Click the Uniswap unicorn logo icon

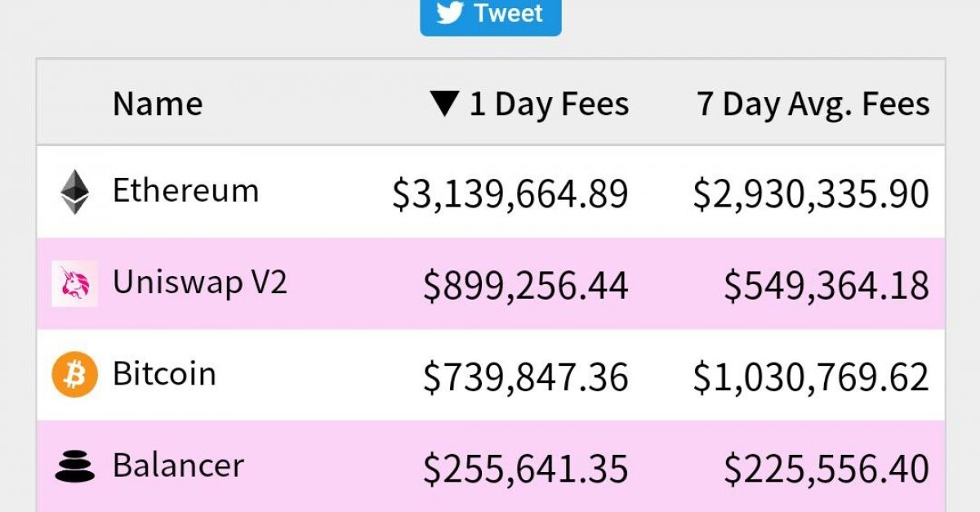[x=75, y=284]
